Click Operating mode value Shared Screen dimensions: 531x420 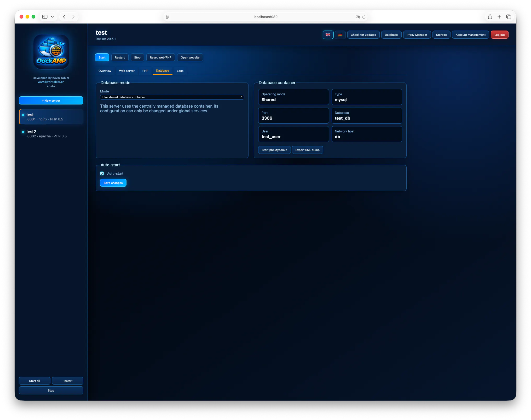pyautogui.click(x=269, y=100)
